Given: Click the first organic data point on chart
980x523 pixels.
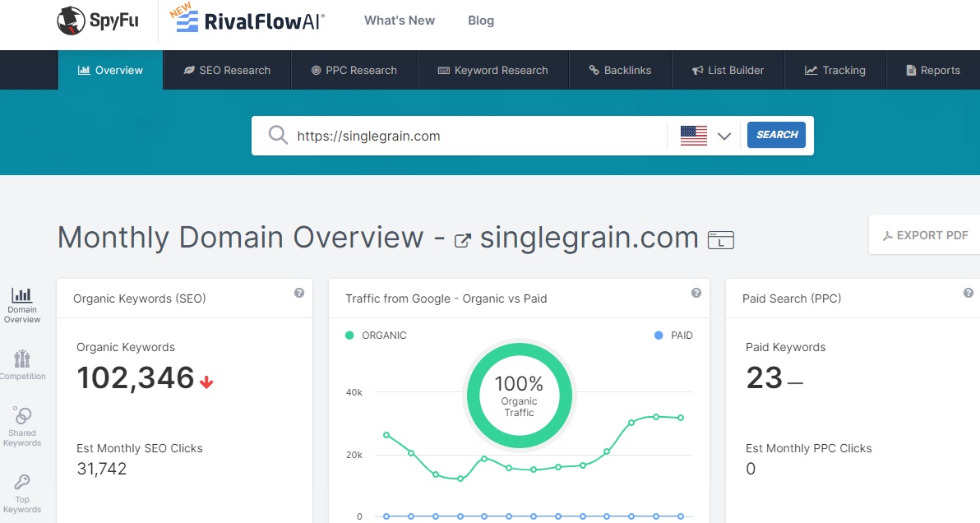Looking at the screenshot, I should 387,435.
